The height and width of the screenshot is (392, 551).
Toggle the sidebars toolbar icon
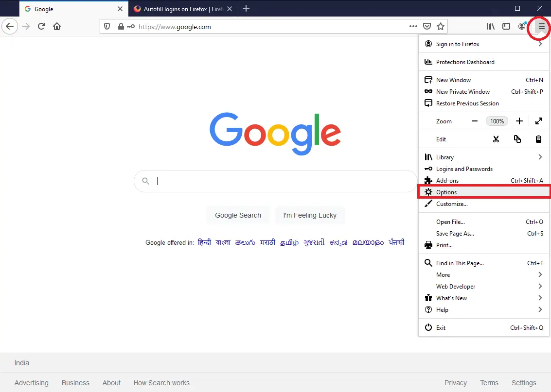click(506, 26)
